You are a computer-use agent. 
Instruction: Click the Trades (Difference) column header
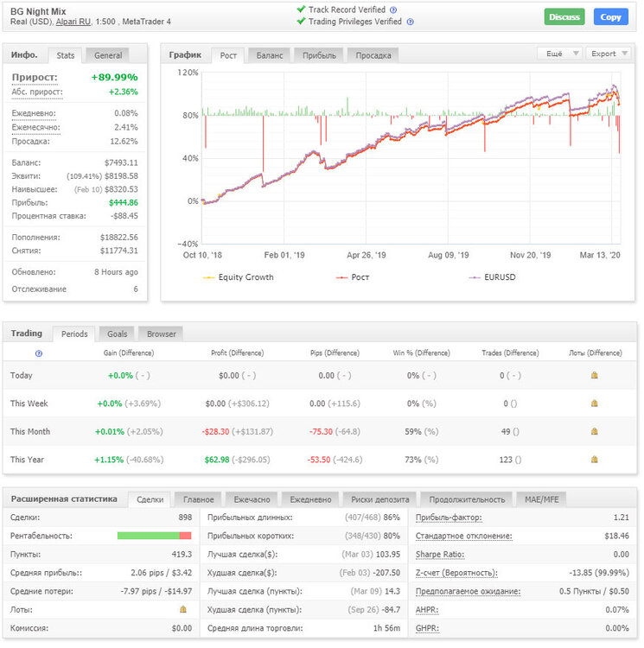click(x=510, y=353)
